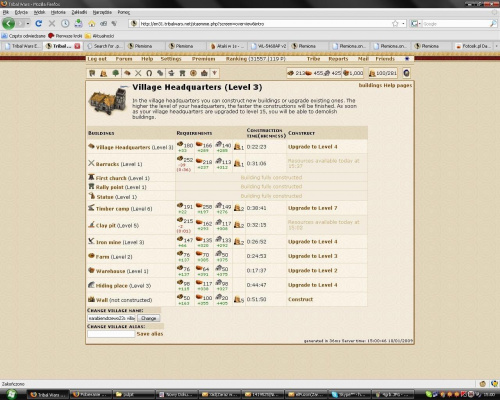Click the crossed swords quickbar icon
Screen dimensions: 500x400
138,73
